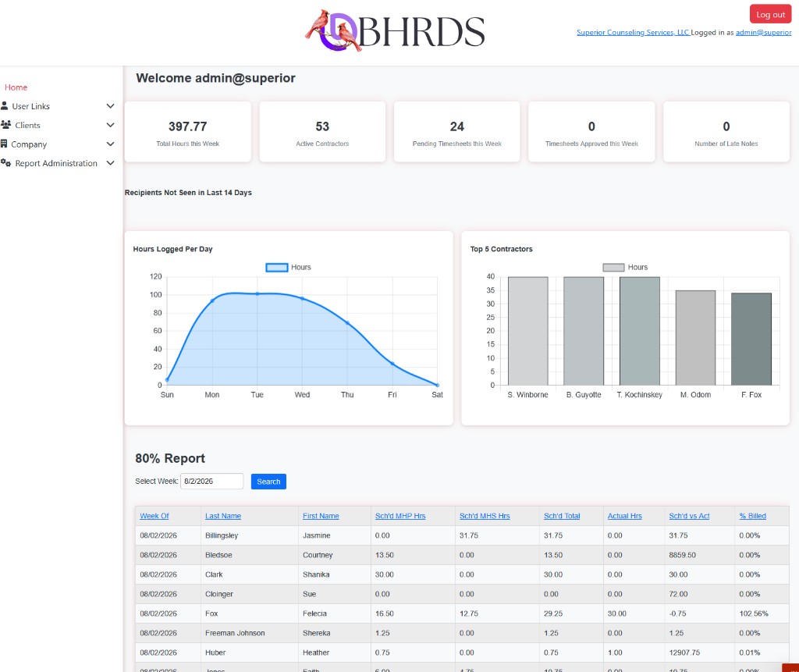
Task: Click the F. Fox bar
Action: (x=751, y=339)
